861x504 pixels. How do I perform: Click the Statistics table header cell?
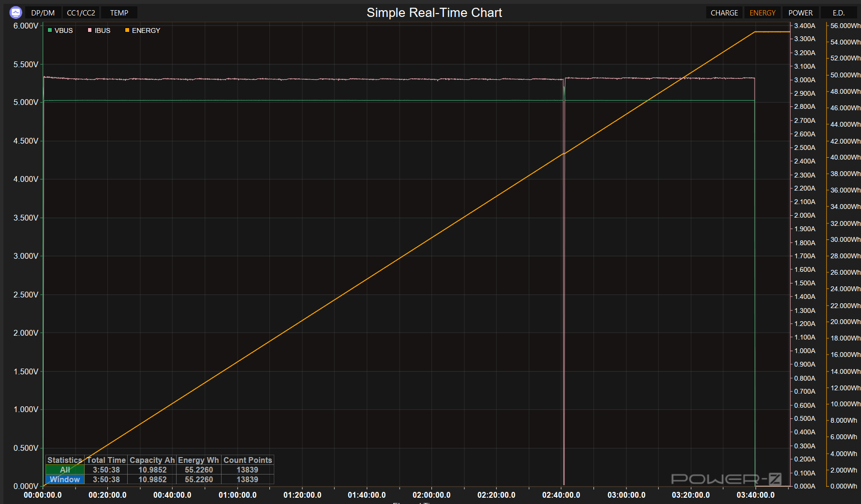point(65,460)
